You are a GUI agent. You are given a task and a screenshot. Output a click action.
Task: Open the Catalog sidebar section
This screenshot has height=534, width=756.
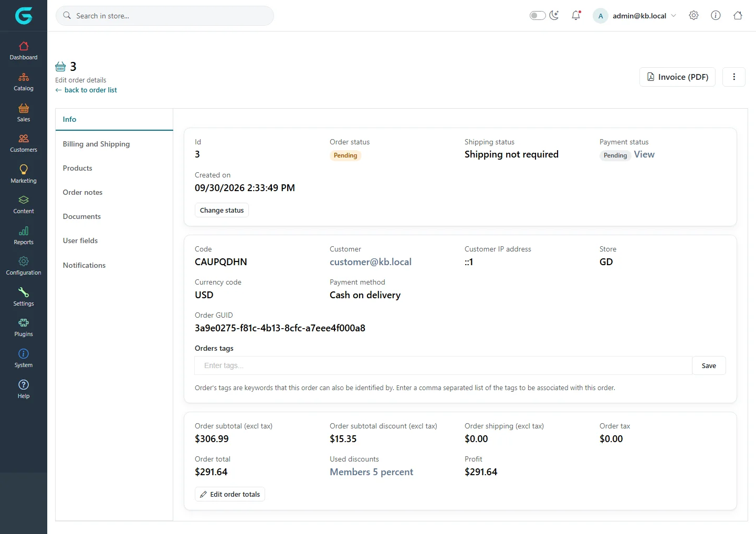click(x=24, y=82)
